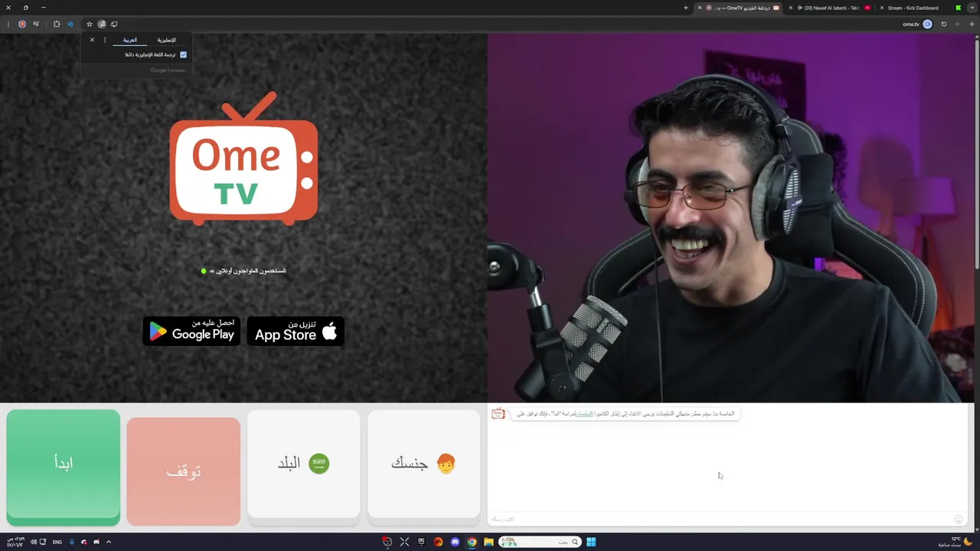This screenshot has width=980, height=551.
Task: Switch the ENG keyboard language indicator
Action: (57, 542)
